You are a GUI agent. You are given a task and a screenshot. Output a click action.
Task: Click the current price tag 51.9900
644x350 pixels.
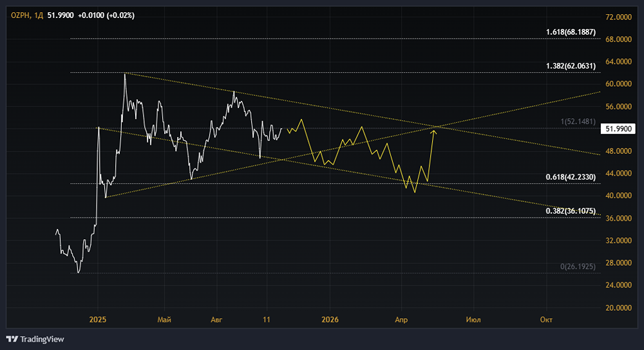click(x=618, y=129)
